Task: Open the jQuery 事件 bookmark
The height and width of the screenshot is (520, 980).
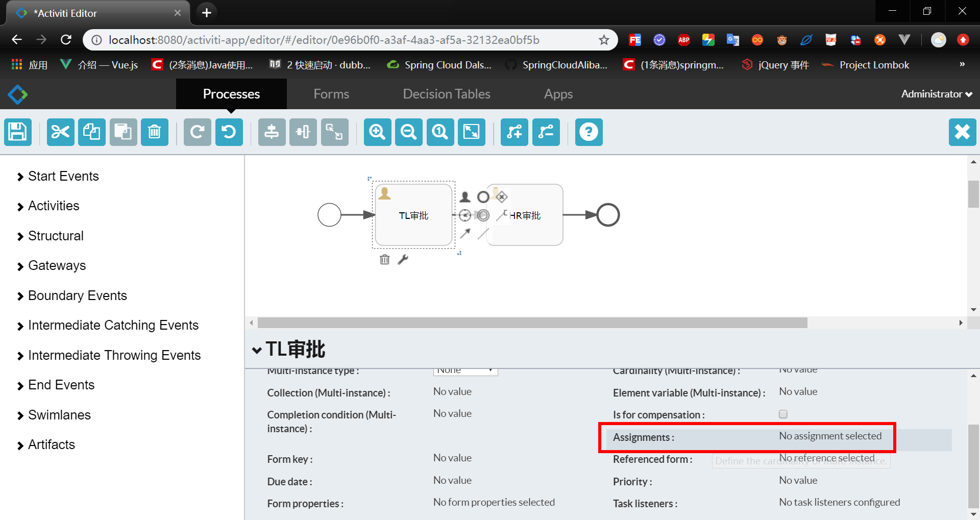Action: 776,65
